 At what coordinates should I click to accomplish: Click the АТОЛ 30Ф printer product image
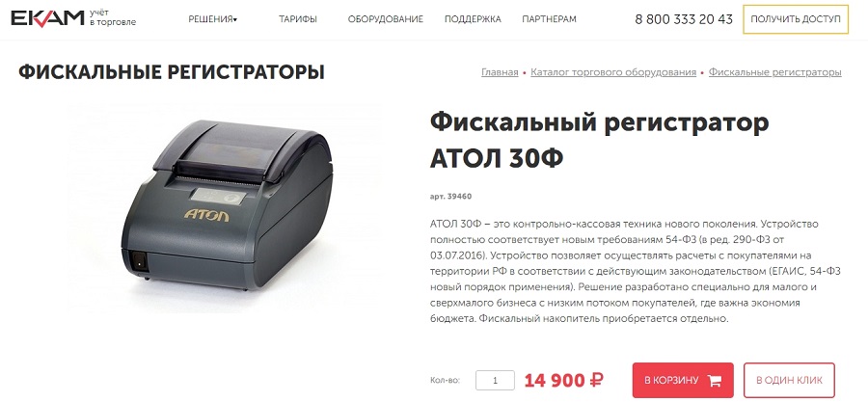224,207
